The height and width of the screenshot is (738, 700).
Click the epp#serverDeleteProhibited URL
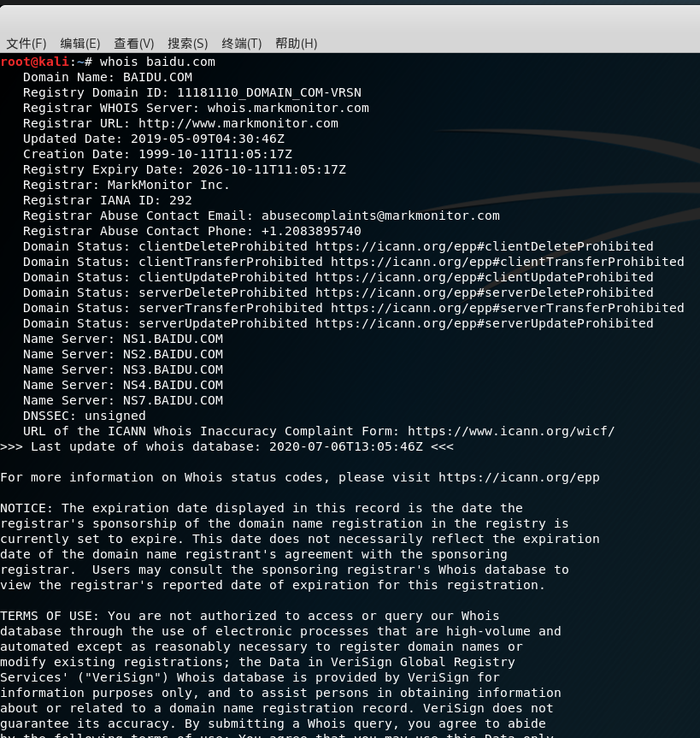(484, 292)
